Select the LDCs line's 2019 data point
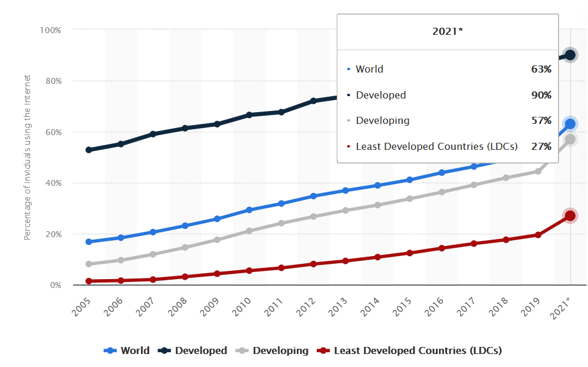Image resolution: width=588 pixels, height=367 pixels. 538,235
